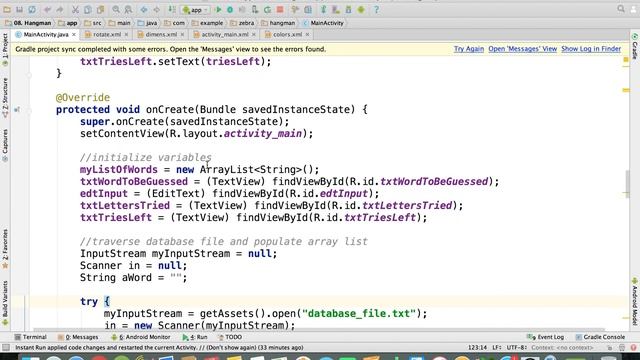Open the Run tool window
Image resolution: width=640 pixels, height=360 pixels.
coord(195,337)
